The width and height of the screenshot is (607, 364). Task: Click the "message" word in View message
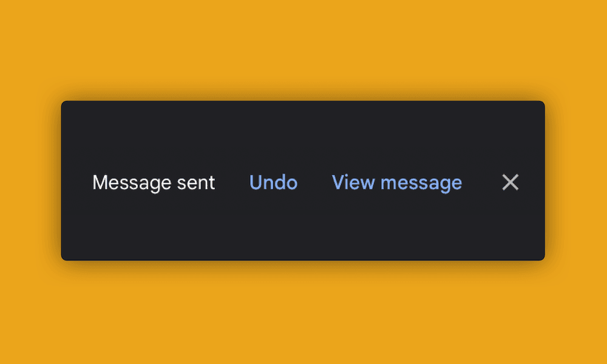tap(421, 183)
